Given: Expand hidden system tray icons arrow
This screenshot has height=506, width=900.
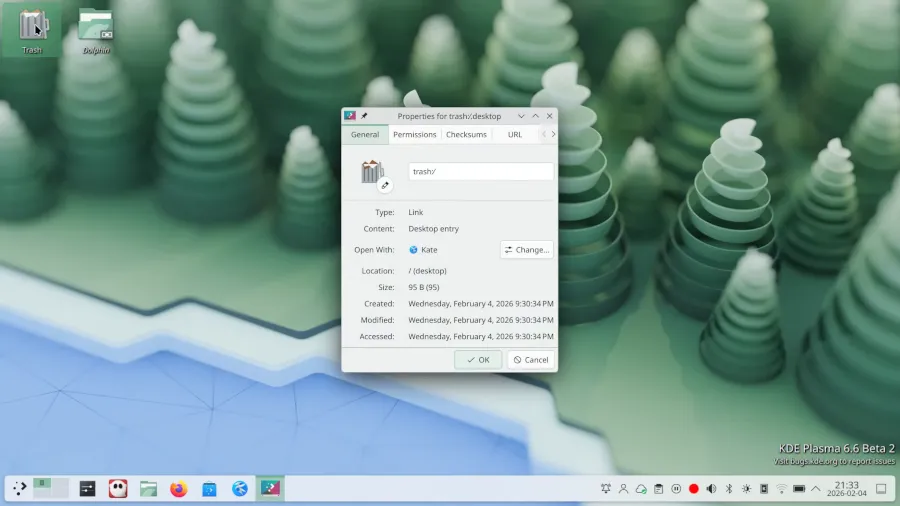Looking at the screenshot, I should tap(816, 489).
